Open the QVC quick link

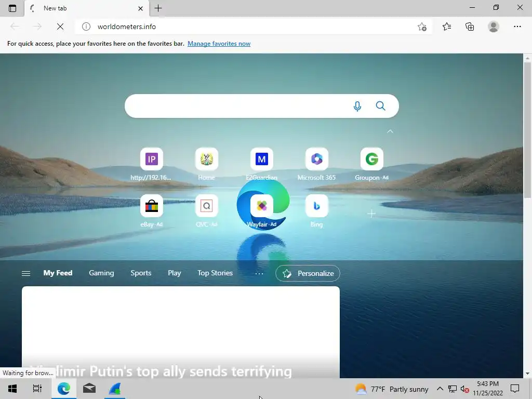click(x=207, y=211)
